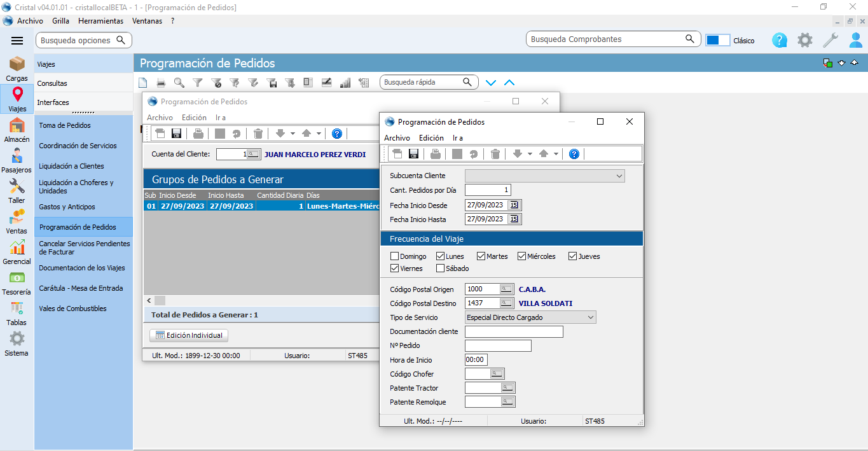Screen dimensions: 868x451
Task: Open the Cargas module in sidebar
Action: 17,68
